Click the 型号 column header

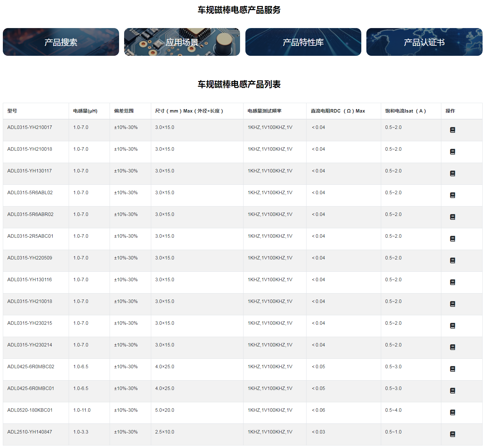(x=12, y=111)
